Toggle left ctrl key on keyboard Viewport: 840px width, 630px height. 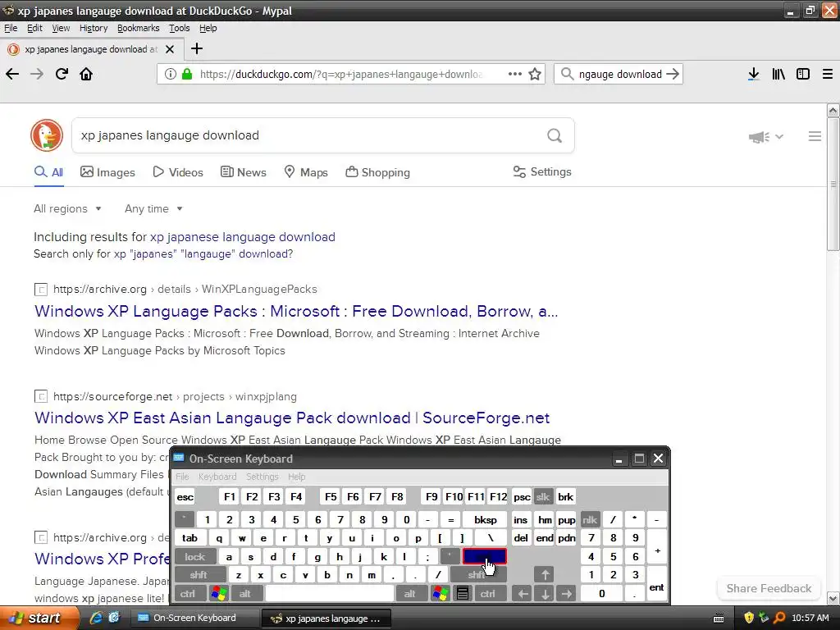[x=188, y=594]
